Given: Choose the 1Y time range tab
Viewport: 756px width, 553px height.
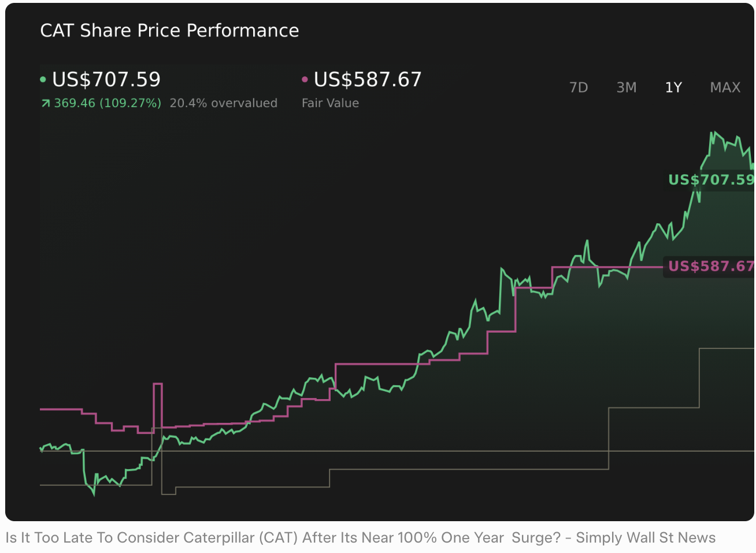Looking at the screenshot, I should tap(673, 87).
